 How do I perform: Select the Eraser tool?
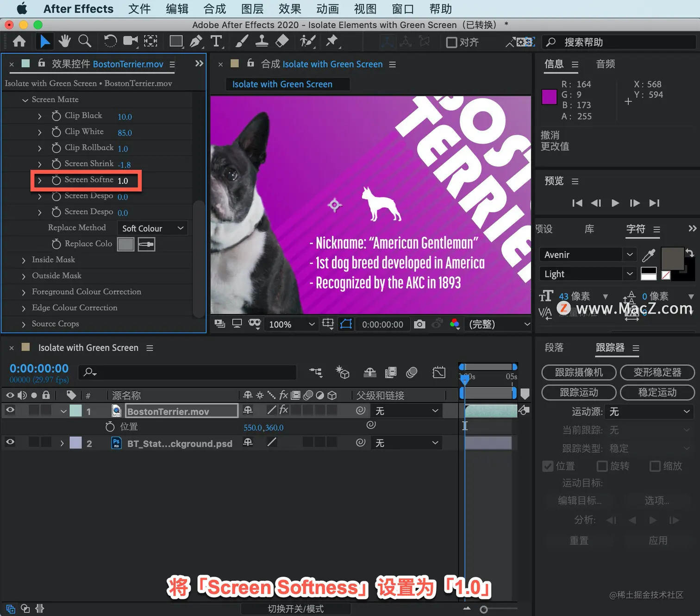282,41
